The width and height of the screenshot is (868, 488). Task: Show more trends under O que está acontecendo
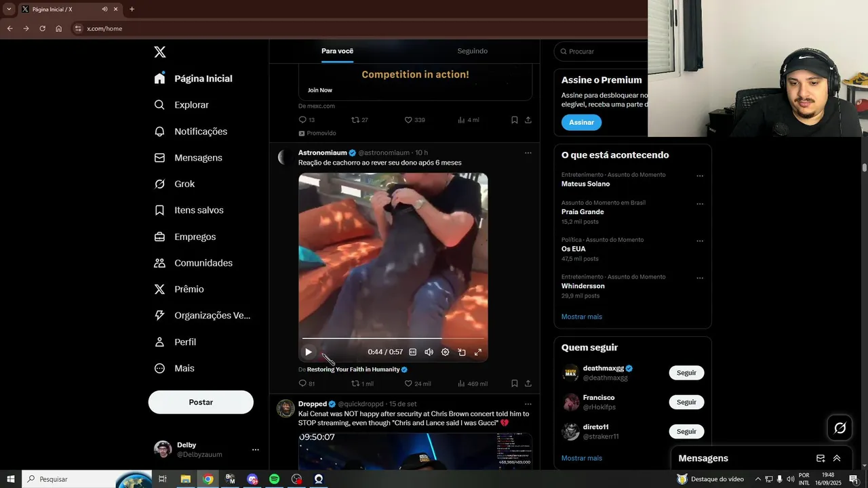(582, 317)
